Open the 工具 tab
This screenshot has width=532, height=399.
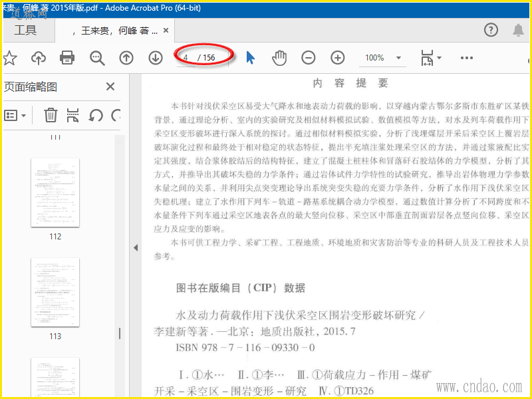[25, 30]
